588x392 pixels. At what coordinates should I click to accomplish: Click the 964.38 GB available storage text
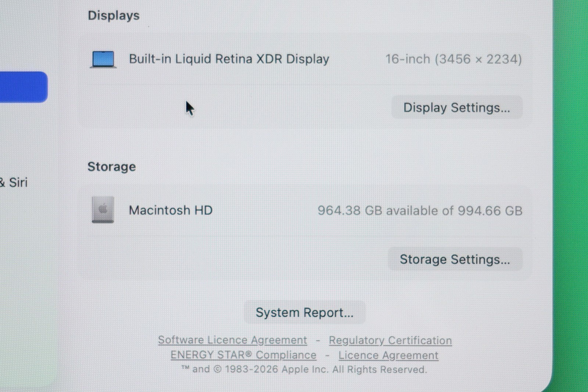(420, 211)
